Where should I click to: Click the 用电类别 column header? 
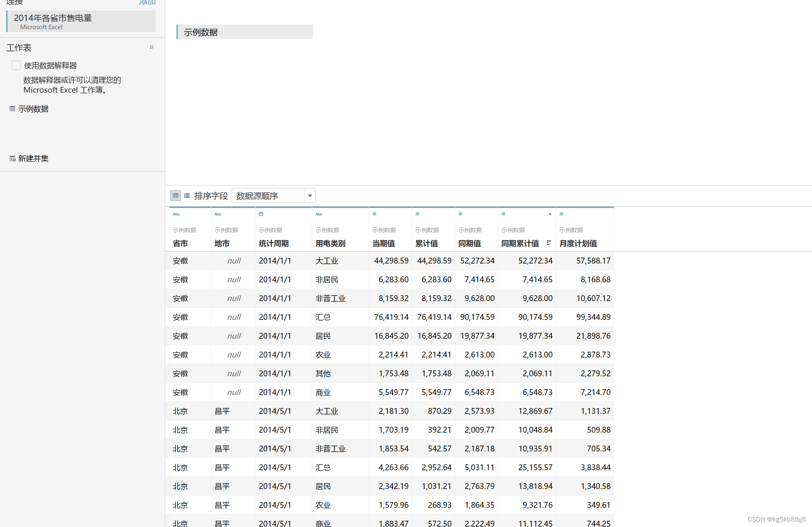(331, 243)
